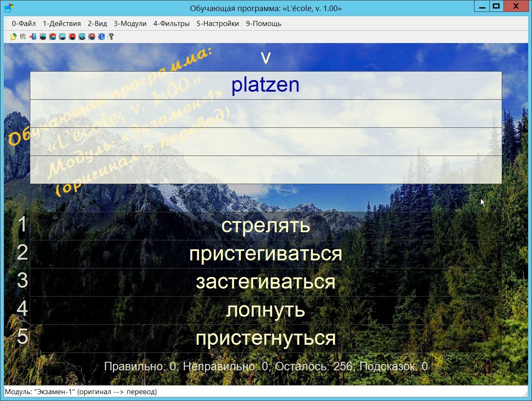The image size is (532, 401).
Task: Open the 5-Настройки menu
Action: [x=217, y=24]
